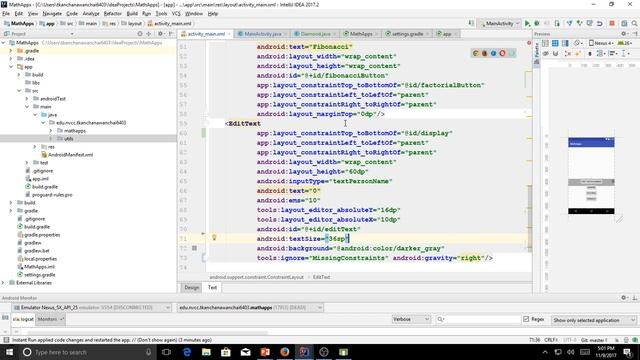
Task: Run the app with the green play button
Action: point(527,24)
